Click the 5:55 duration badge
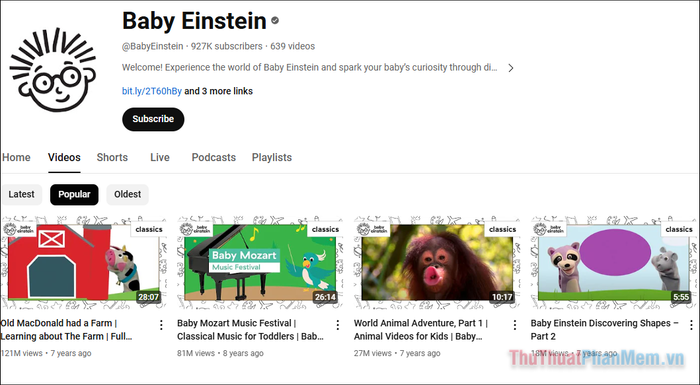Screen dimensions: 700x385 click(681, 297)
